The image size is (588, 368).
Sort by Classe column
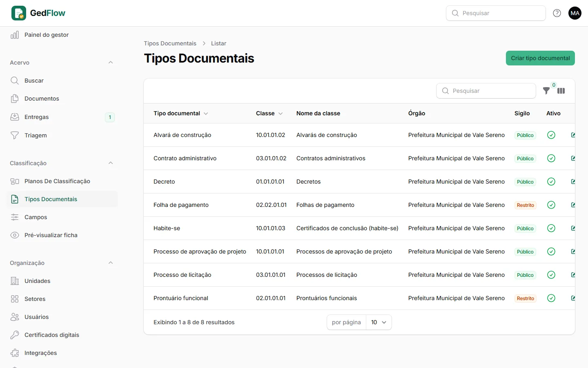(x=269, y=113)
